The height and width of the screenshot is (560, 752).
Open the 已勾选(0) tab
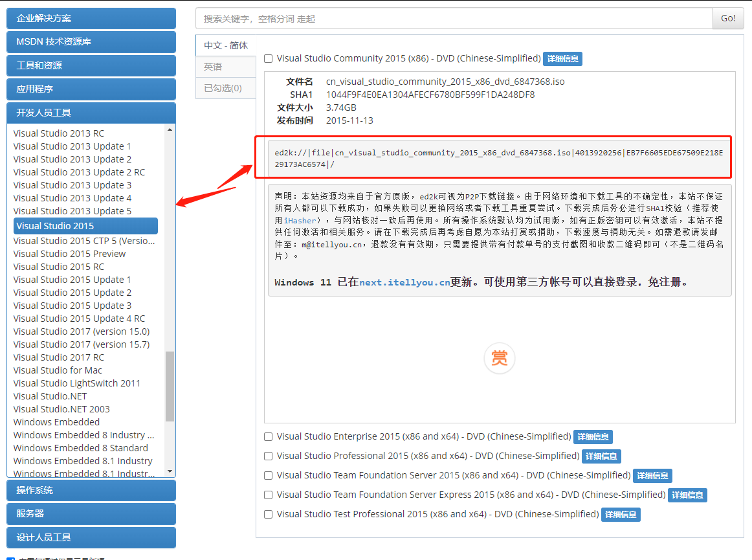tap(226, 88)
